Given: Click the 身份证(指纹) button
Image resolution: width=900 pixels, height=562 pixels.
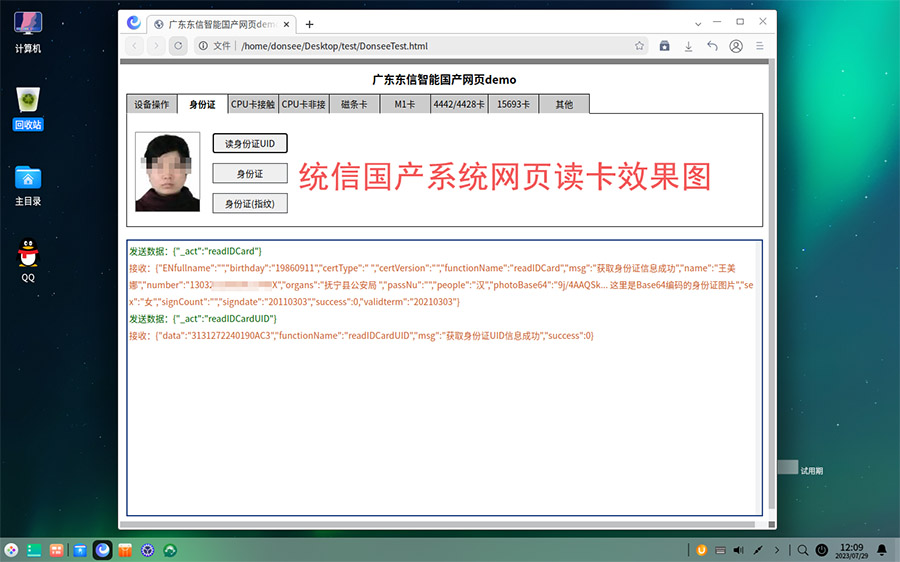Looking at the screenshot, I should tap(250, 203).
